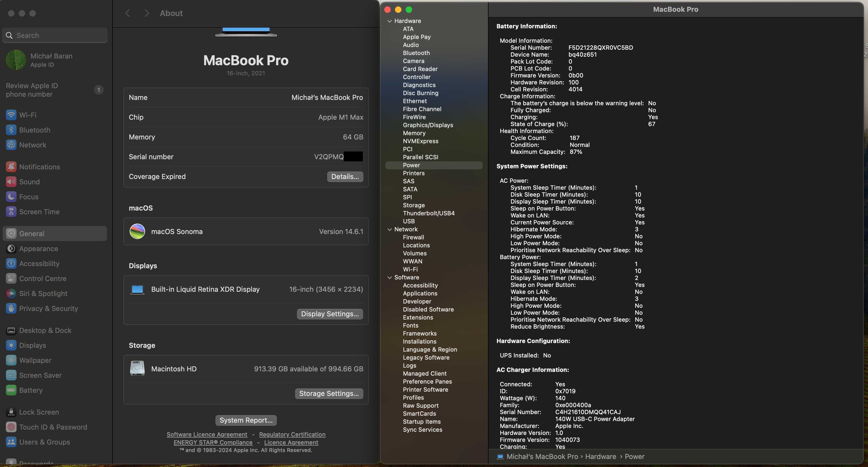
Task: Open Wi-Fi settings icon in sidebar
Action: click(x=11, y=115)
